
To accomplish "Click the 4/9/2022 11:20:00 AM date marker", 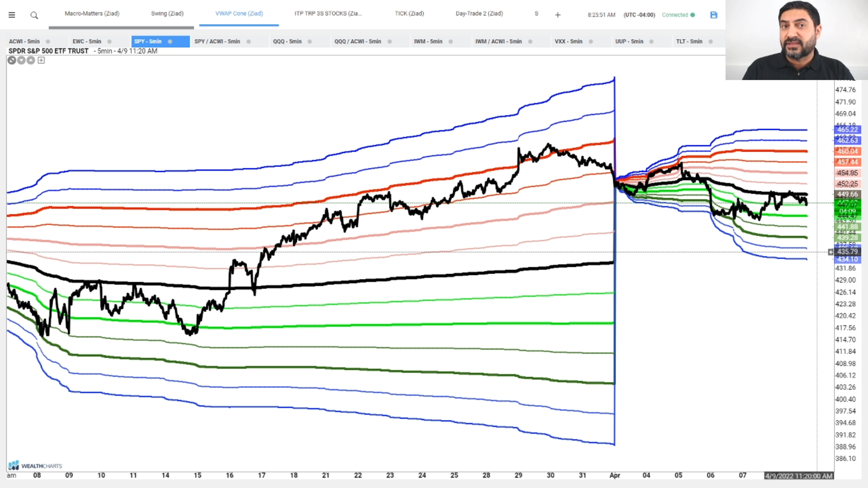I will click(799, 476).
